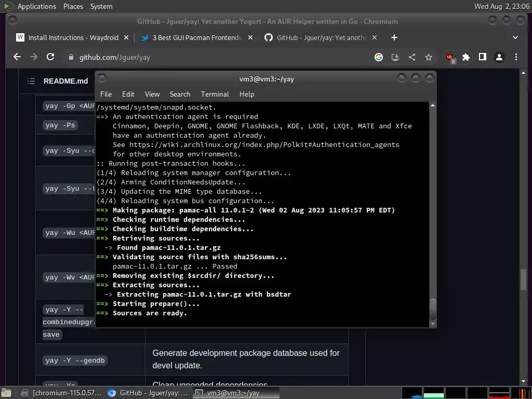The width and height of the screenshot is (532, 399).
Task: Click the Google icon in address bar
Action: tap(379, 57)
